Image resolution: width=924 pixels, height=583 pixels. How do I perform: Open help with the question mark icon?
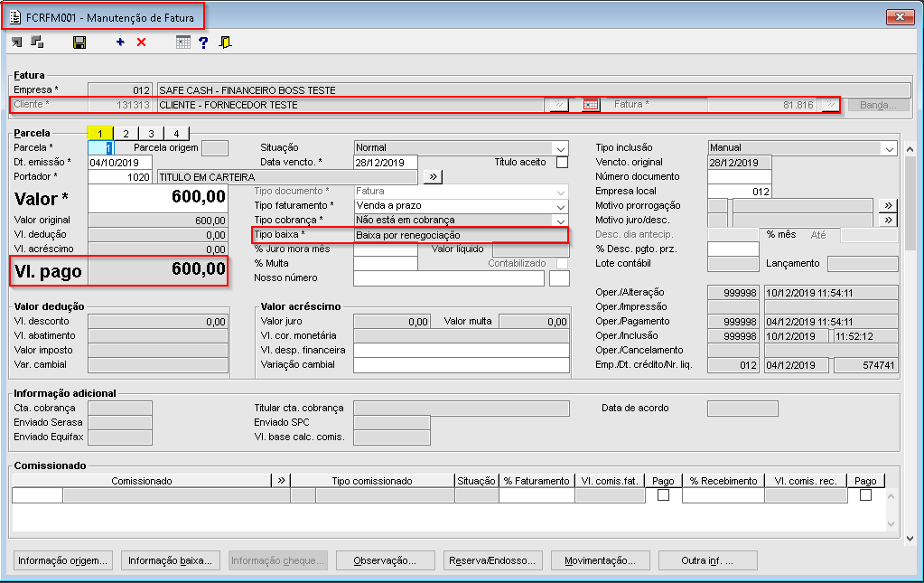click(203, 42)
